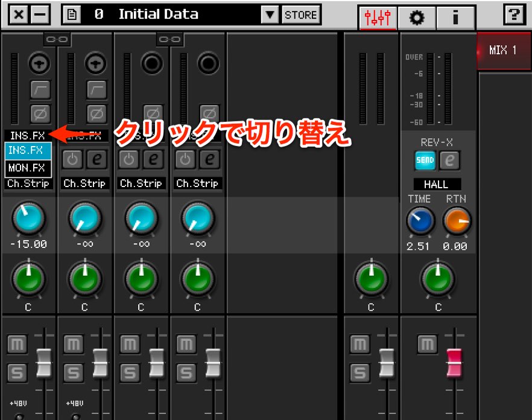Click the 0.00 return level value
532x420 pixels.
455,246
